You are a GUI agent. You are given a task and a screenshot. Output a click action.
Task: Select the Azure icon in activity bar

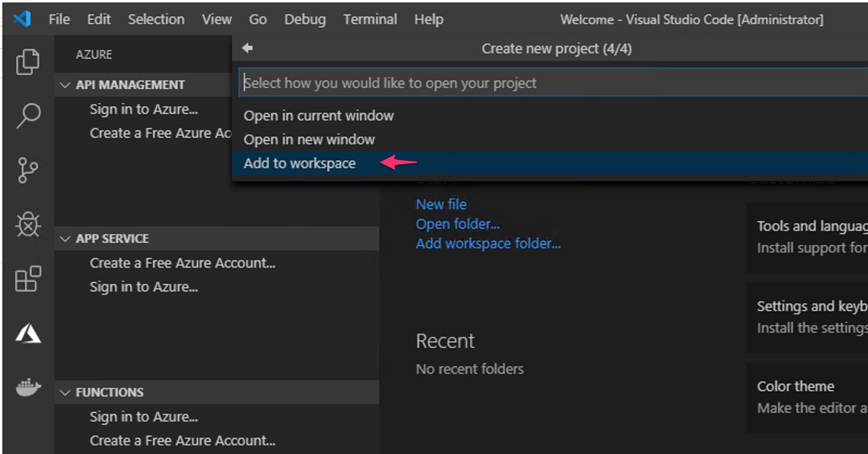coord(28,334)
